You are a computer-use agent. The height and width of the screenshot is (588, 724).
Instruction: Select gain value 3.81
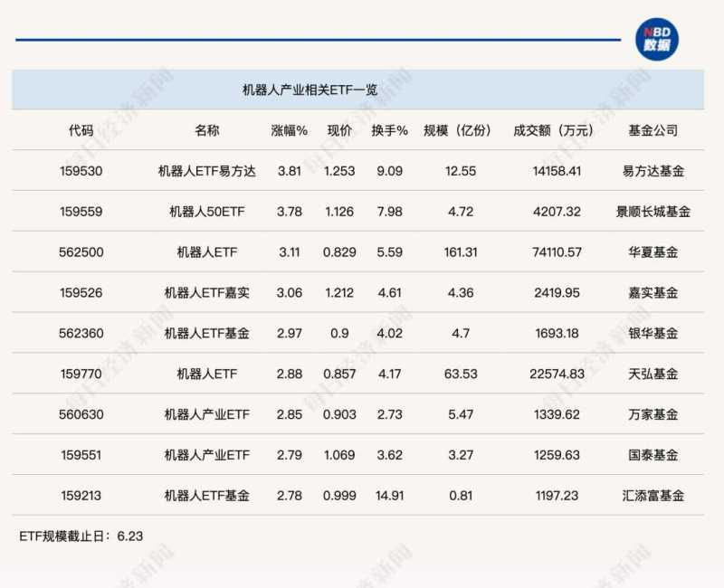pos(290,171)
